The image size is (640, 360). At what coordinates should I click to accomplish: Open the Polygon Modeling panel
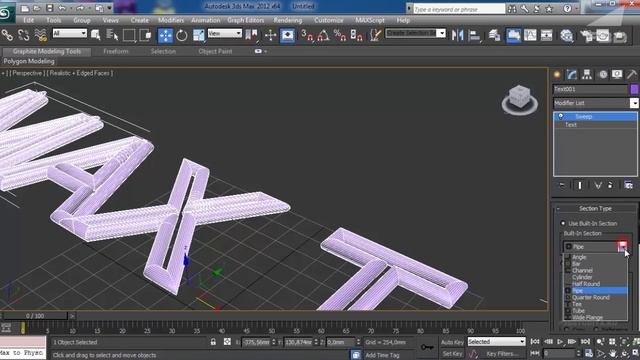pyautogui.click(x=29, y=61)
